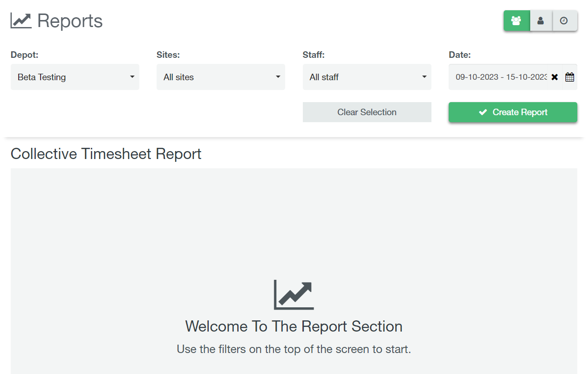Click the Collective Timesheet Report heading

coord(106,154)
